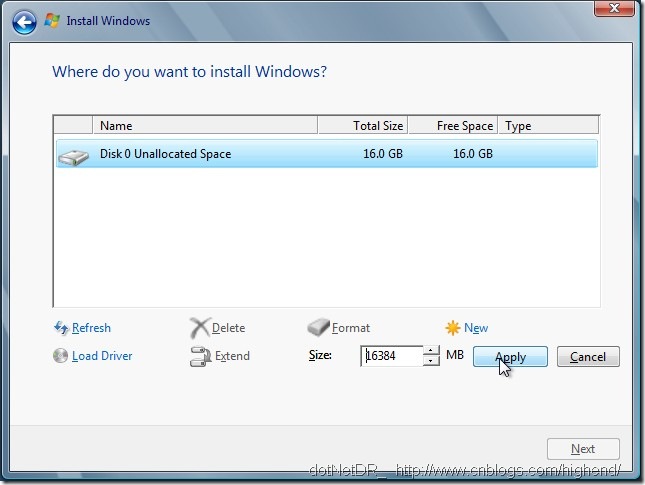Click the disk drive icon in the row
Viewport: 645px width, 485px height.
[x=74, y=157]
